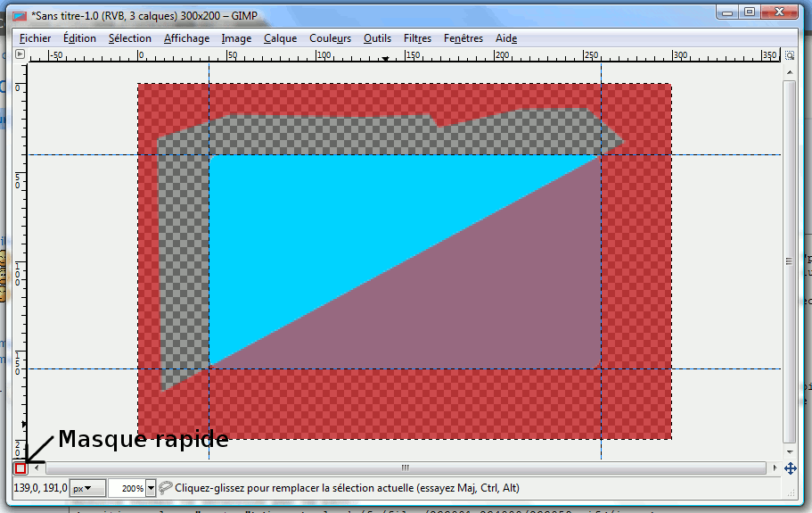
Task: Click the horizontal scrollbar left arrow
Action: pyautogui.click(x=36, y=468)
